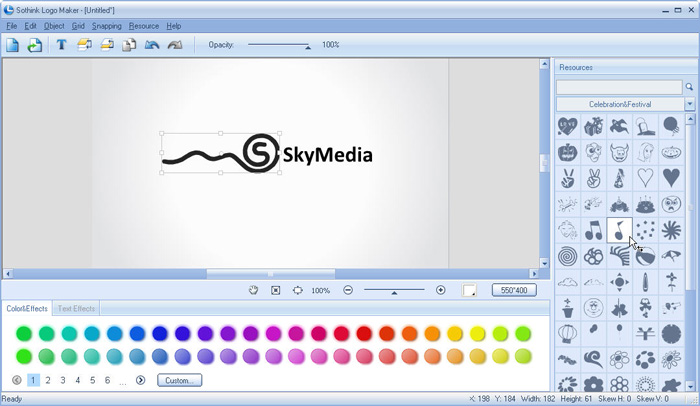Select the gift box resource icon
Image resolution: width=700 pixels, height=406 pixels.
pyautogui.click(x=593, y=127)
